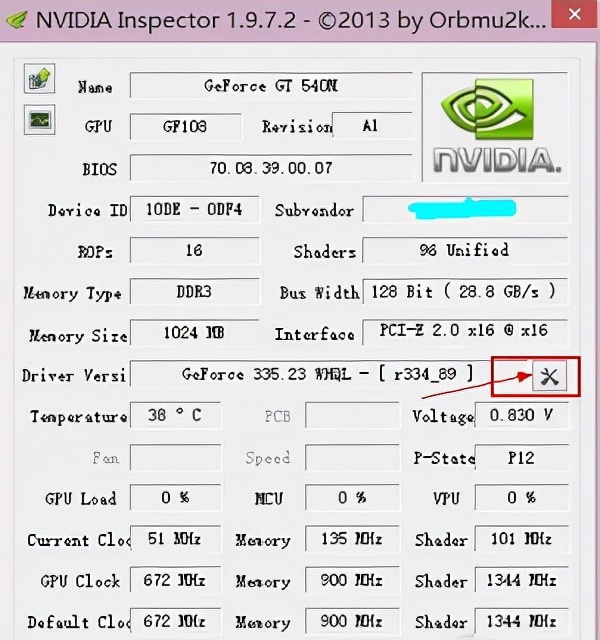The height and width of the screenshot is (640, 600).
Task: Click the 'Memory Size' label
Action: tap(78, 336)
